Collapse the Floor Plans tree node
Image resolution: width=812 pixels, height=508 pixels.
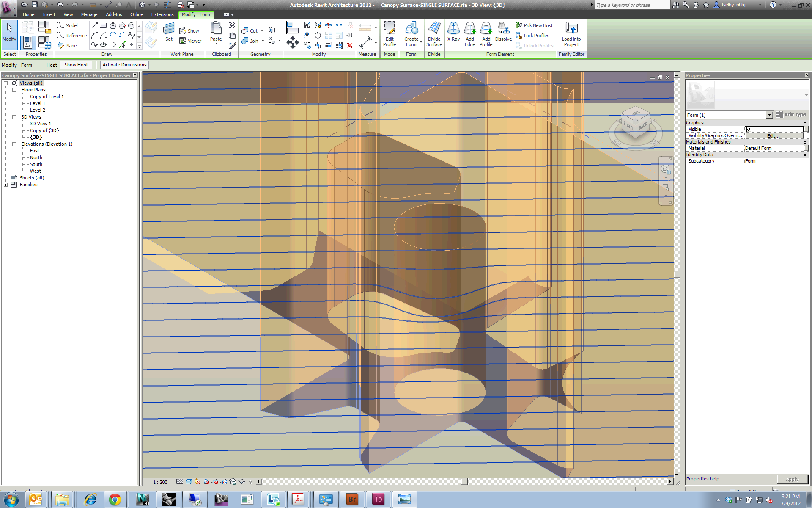14,90
